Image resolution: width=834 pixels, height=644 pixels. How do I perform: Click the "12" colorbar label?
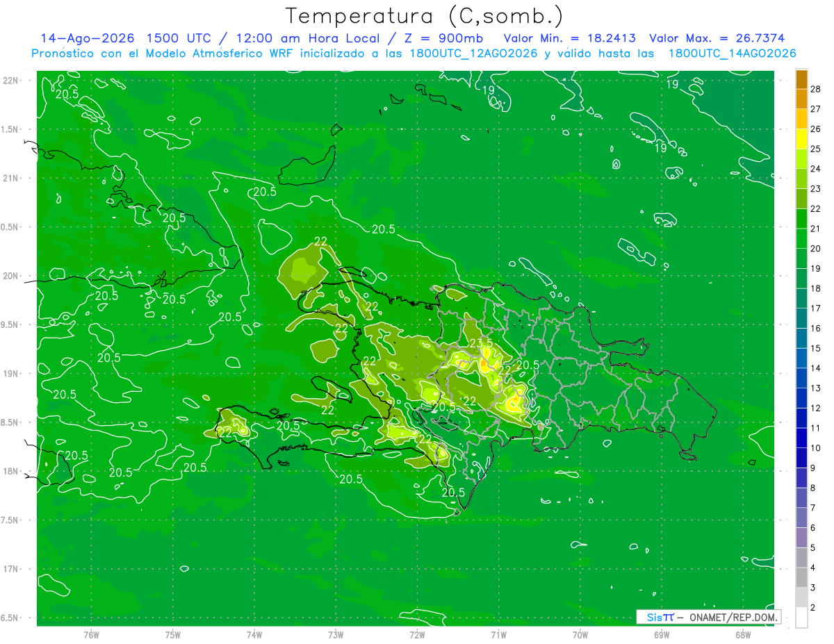816,408
